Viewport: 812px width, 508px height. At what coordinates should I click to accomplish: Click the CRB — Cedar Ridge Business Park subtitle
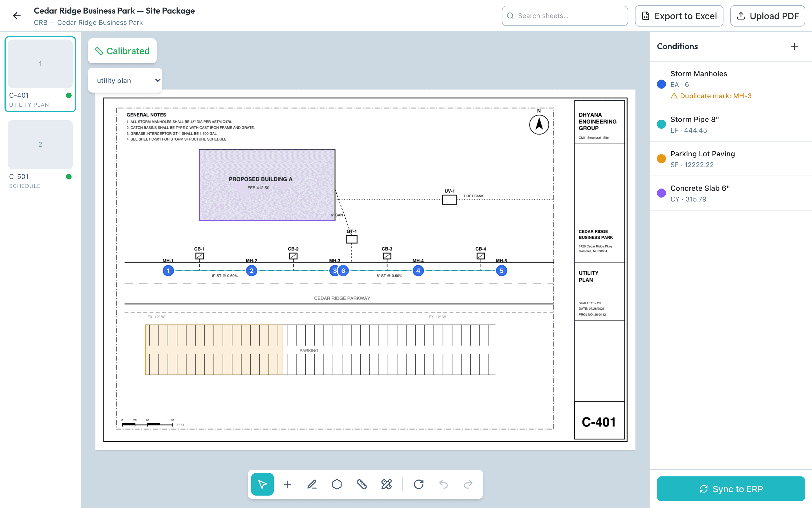[x=88, y=23]
